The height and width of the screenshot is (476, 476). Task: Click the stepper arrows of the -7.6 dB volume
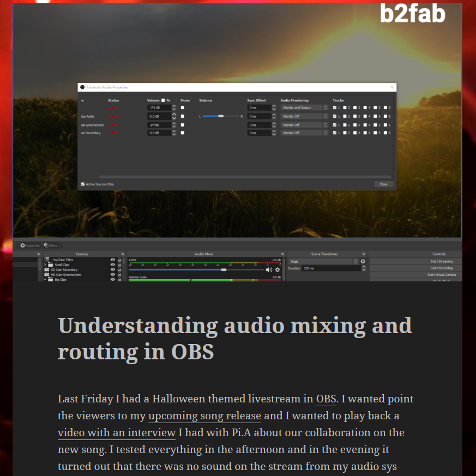[174, 107]
